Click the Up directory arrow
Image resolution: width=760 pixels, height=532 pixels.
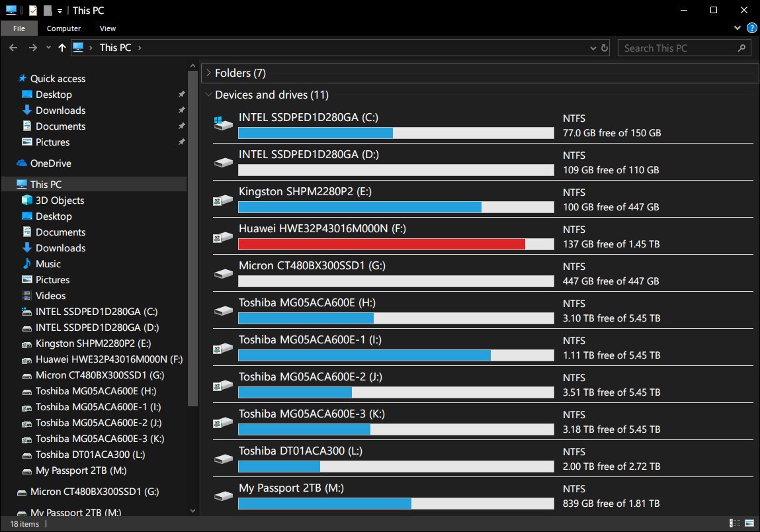tap(62, 48)
